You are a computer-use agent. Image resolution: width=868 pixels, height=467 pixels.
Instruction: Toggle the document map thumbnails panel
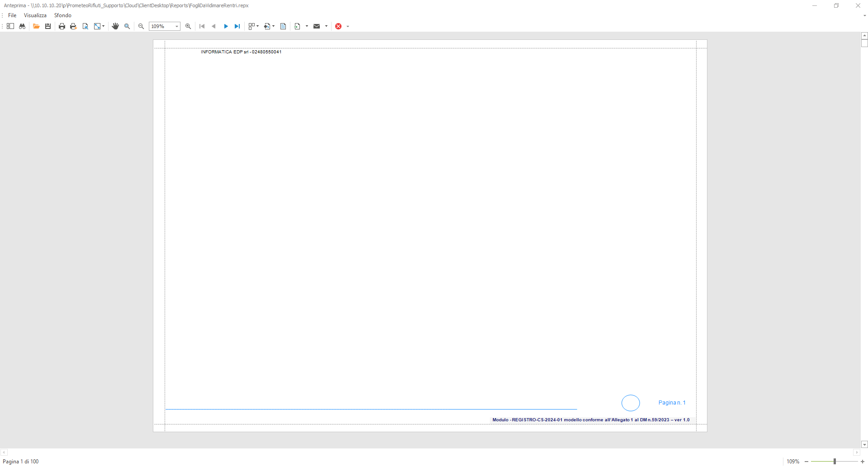(10, 26)
